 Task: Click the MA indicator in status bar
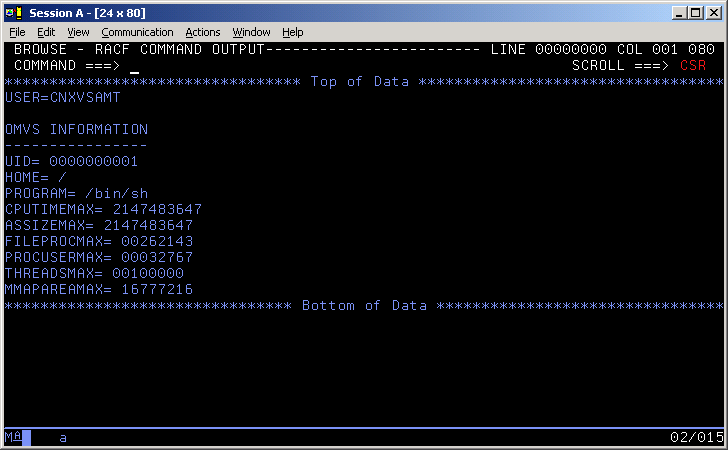click(x=13, y=438)
